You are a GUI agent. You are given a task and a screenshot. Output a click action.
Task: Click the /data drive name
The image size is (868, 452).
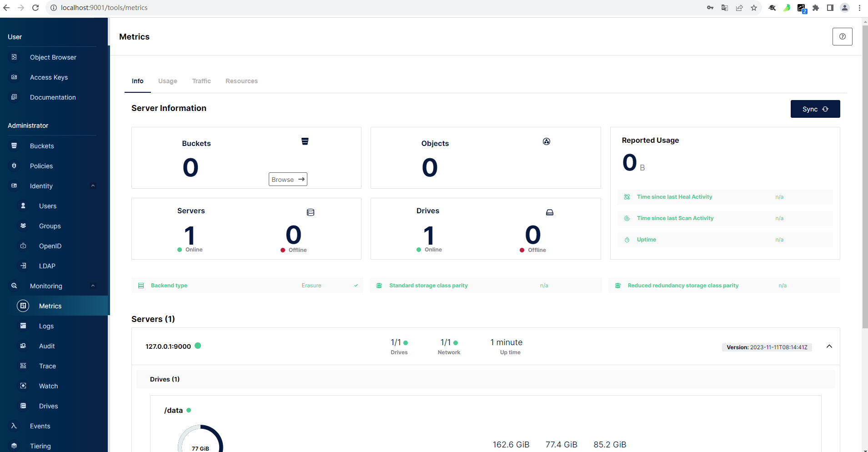click(173, 410)
